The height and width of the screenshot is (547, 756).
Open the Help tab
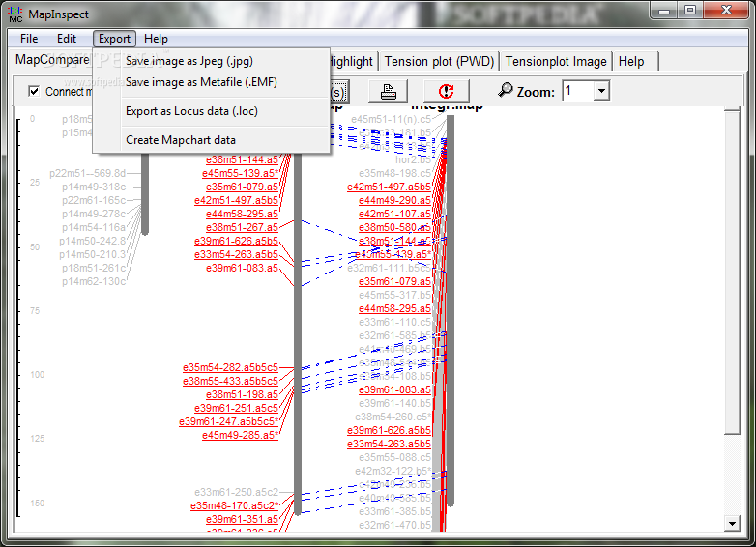coord(631,62)
